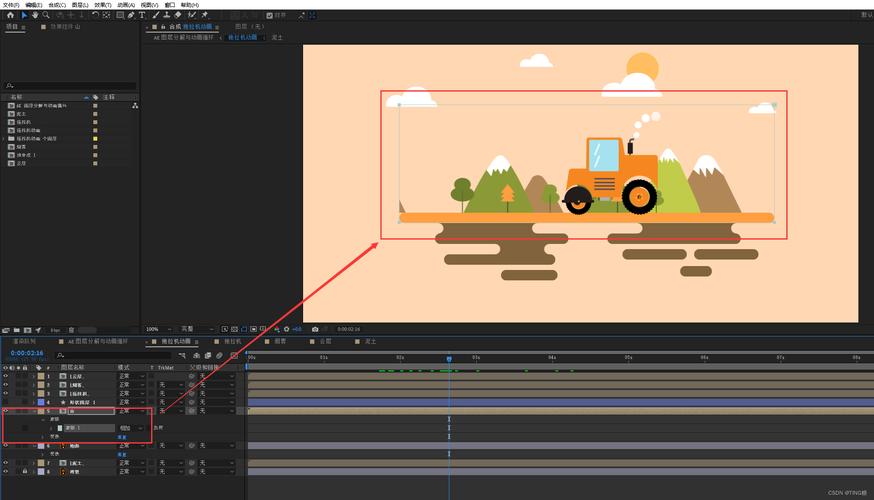Click the blue current timecode 0:00:02:16

click(27, 353)
